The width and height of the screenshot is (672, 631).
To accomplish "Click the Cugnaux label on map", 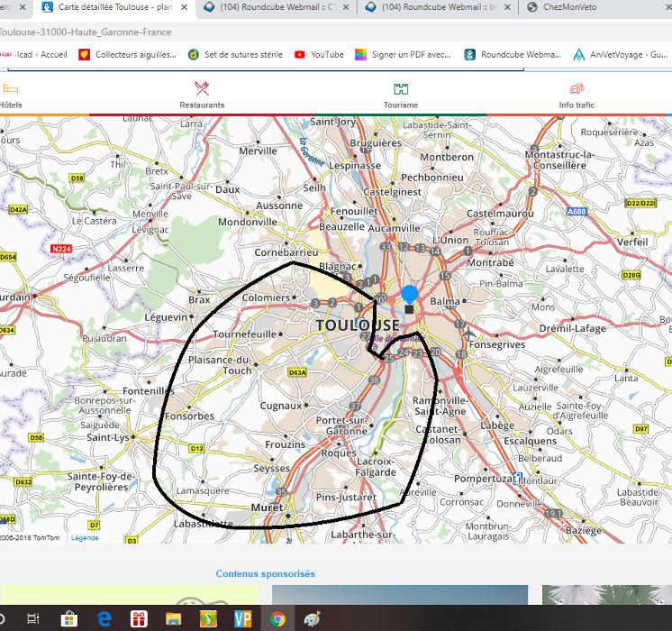I will coord(281,406).
